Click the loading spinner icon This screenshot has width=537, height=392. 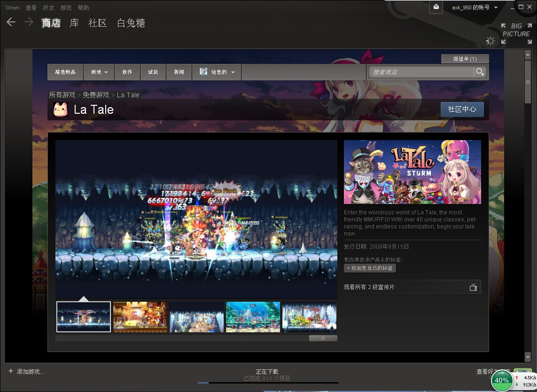[490, 41]
